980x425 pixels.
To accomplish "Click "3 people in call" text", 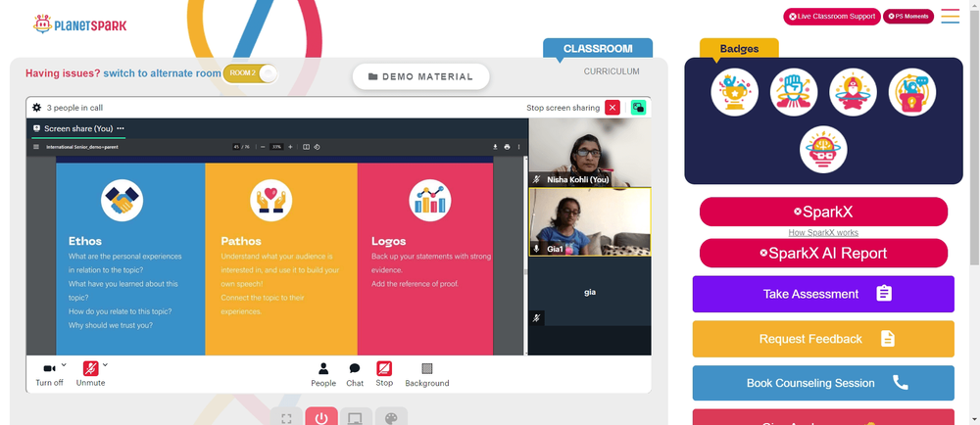I will 75,108.
